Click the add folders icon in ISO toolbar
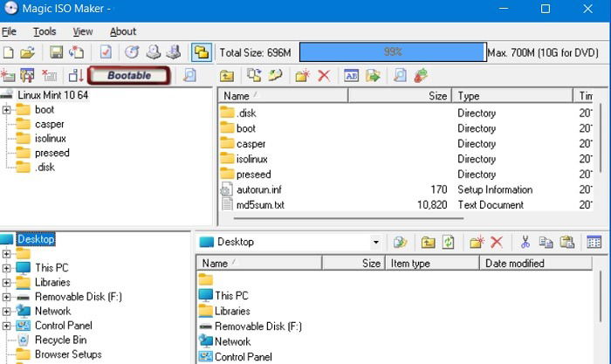Viewport: 611px width, 364px height. point(275,75)
